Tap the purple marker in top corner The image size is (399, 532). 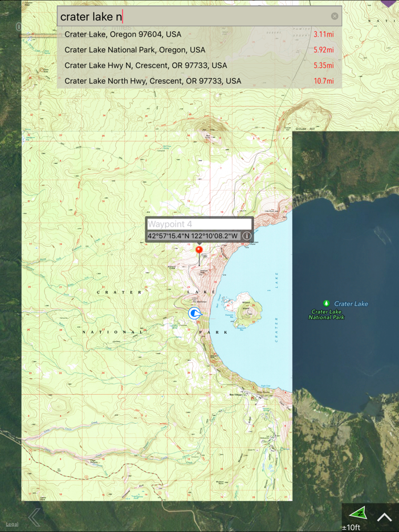(x=388, y=3)
